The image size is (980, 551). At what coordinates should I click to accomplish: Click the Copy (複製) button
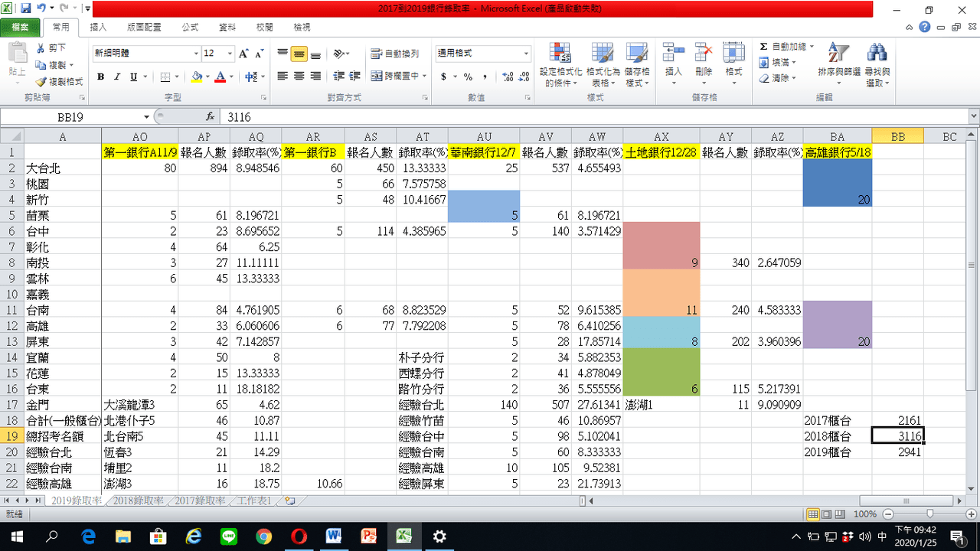[x=51, y=64]
